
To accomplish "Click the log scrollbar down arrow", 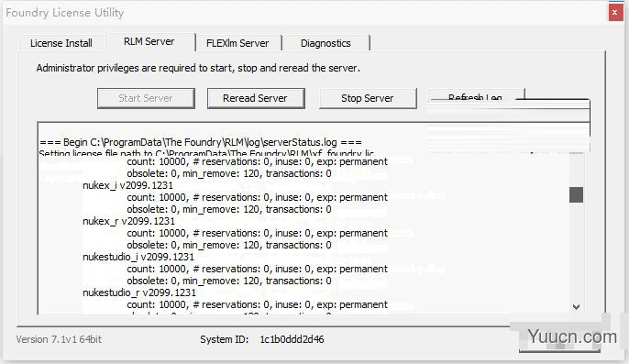I will click(x=576, y=307).
